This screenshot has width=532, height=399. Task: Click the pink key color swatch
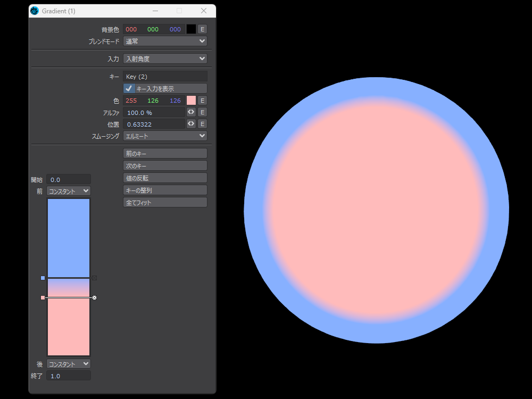pyautogui.click(x=191, y=101)
